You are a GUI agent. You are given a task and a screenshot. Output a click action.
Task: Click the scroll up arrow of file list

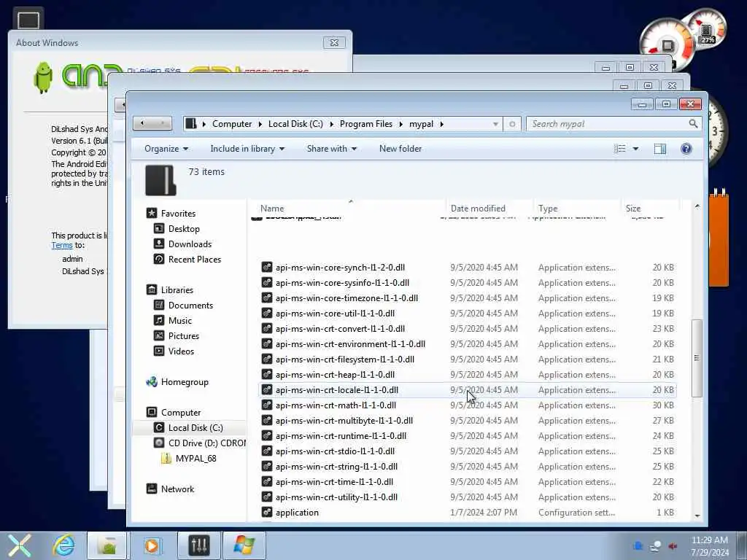point(697,206)
